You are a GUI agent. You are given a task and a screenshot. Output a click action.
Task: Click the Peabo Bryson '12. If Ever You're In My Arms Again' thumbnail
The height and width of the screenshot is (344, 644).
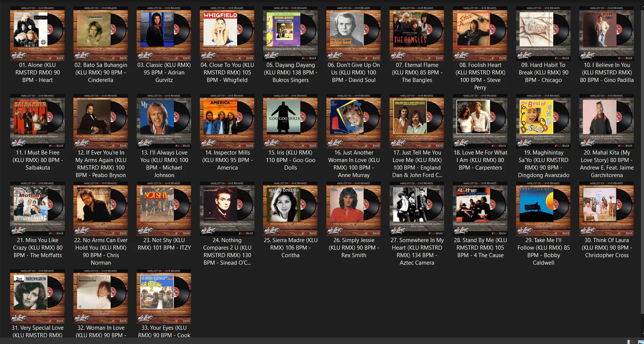[x=101, y=121]
